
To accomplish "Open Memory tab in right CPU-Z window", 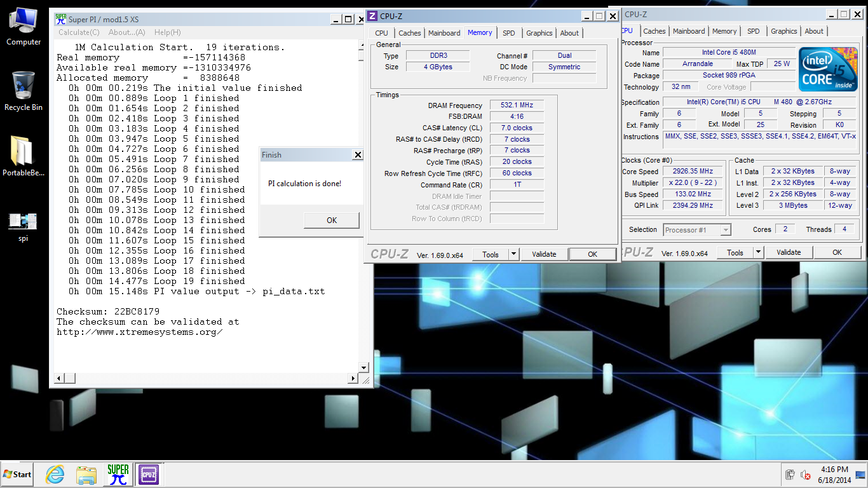I will click(724, 31).
